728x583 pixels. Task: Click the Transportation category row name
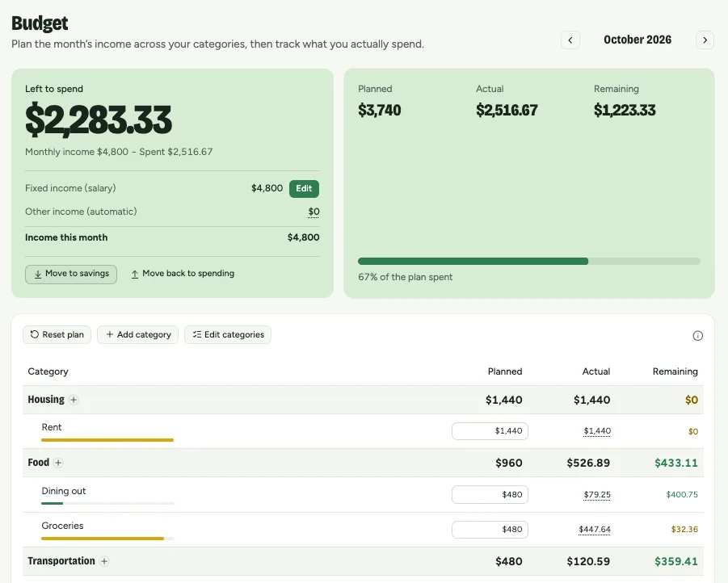[61, 561]
